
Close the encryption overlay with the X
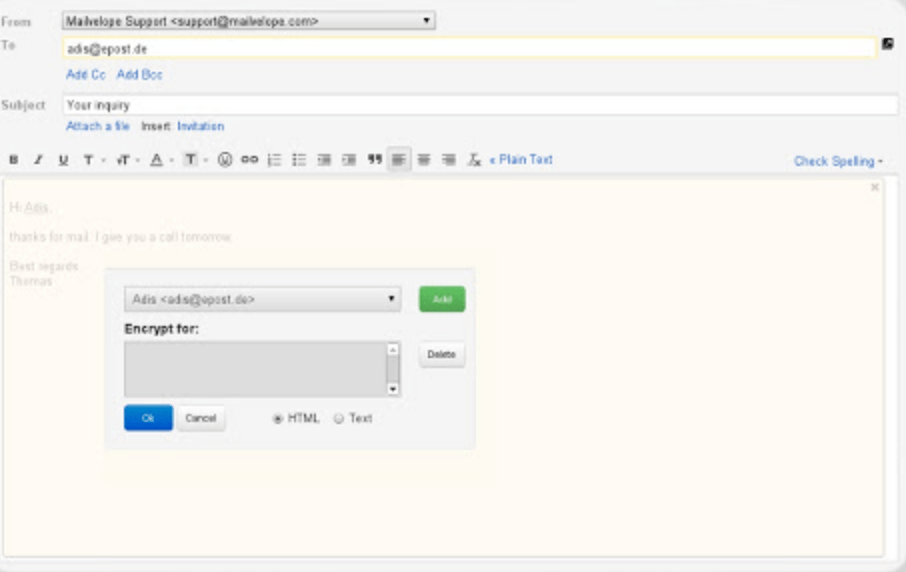(875, 187)
